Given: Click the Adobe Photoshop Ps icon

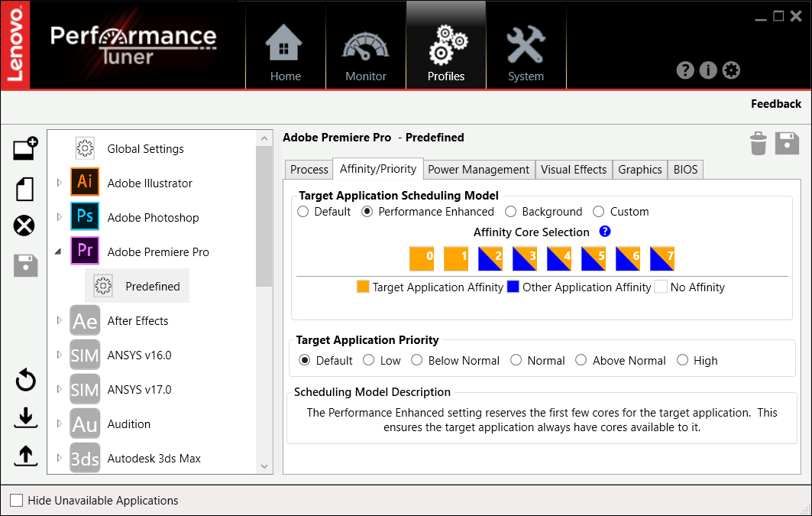Looking at the screenshot, I should tap(85, 216).
